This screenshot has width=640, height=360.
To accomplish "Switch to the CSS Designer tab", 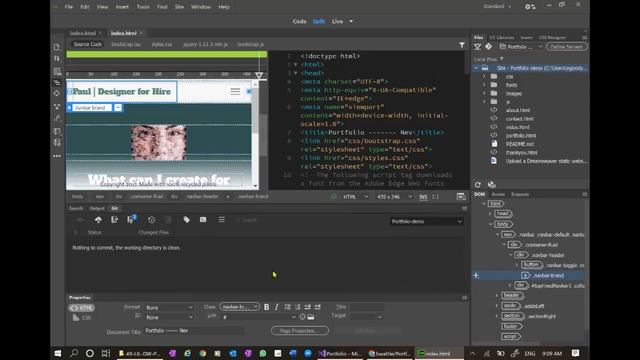I will click(552, 38).
